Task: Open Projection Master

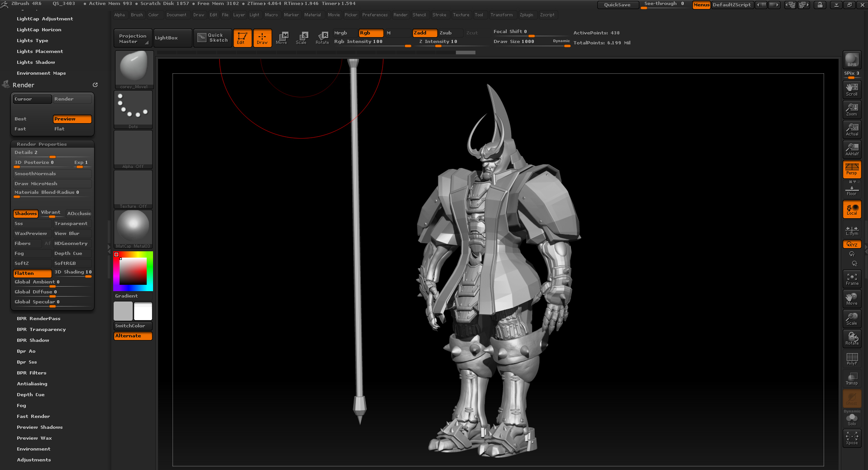Action: [133, 38]
